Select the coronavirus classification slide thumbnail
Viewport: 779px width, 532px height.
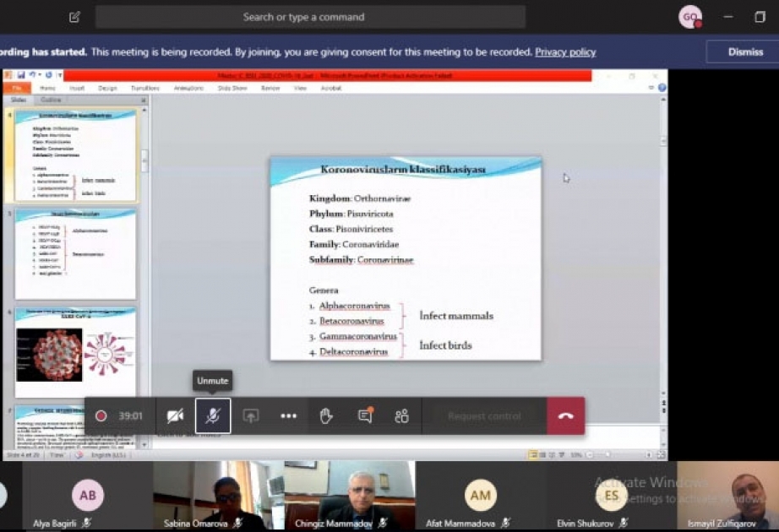(x=75, y=155)
